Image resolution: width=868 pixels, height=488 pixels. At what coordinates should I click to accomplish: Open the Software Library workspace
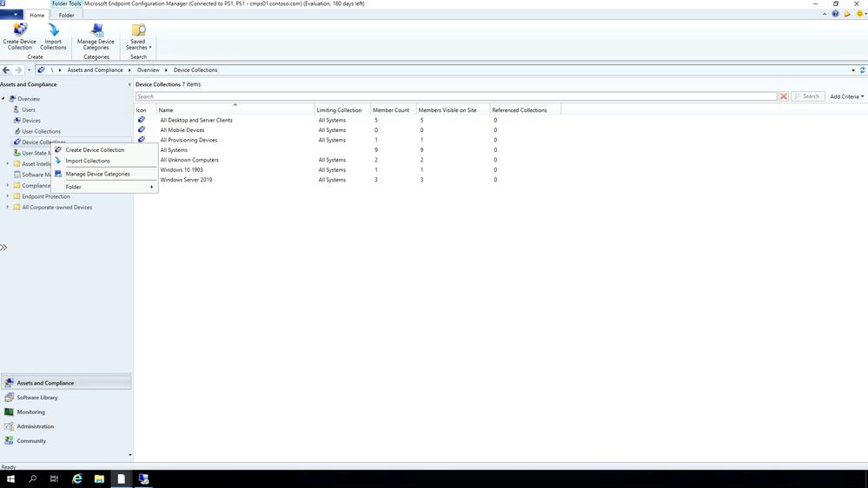66,398
